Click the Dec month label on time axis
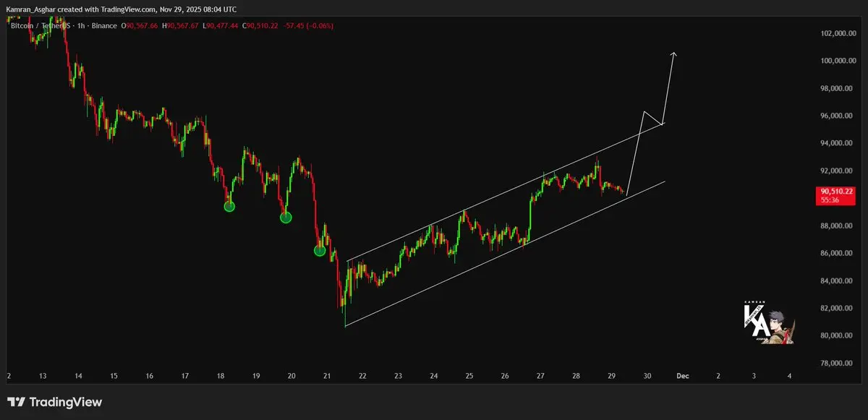 coord(681,377)
